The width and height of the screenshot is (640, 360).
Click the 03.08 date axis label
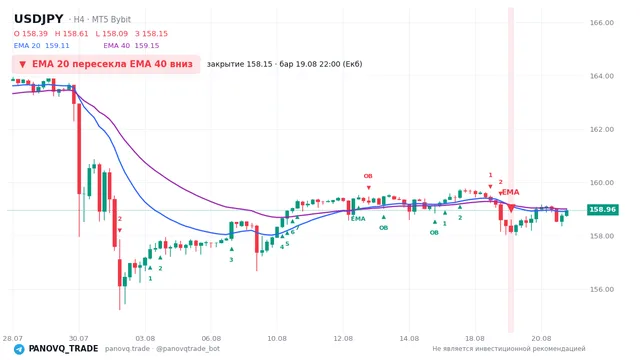pyautogui.click(x=145, y=338)
